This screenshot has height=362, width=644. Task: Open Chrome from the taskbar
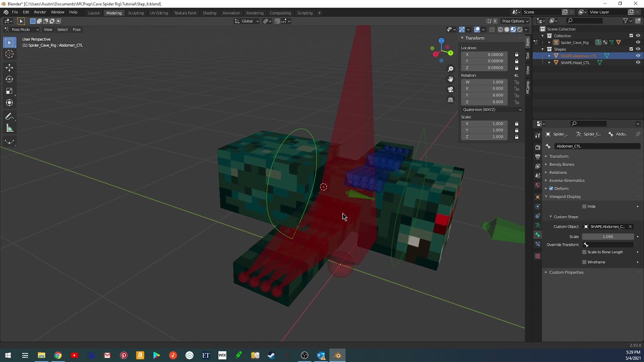click(x=58, y=355)
